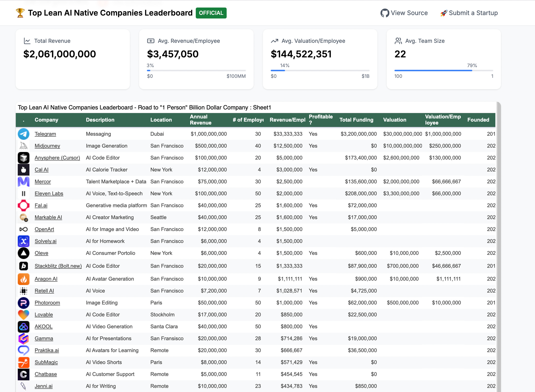Click the GitHub icon next to View Source
The image size is (535, 392).
pyautogui.click(x=385, y=13)
